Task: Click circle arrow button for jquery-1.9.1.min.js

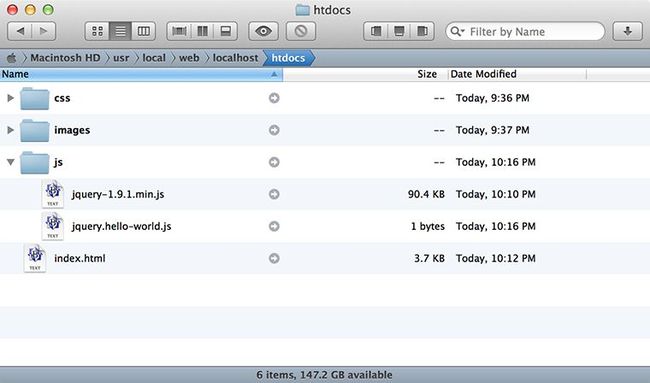Action: [x=274, y=194]
